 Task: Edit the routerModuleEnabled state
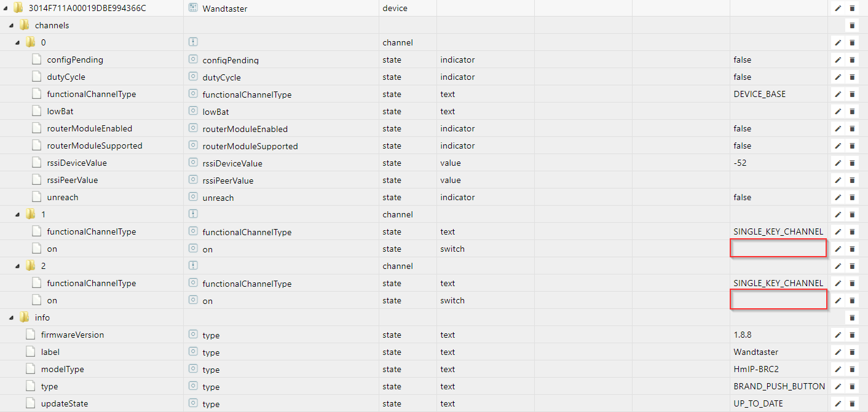(837, 129)
